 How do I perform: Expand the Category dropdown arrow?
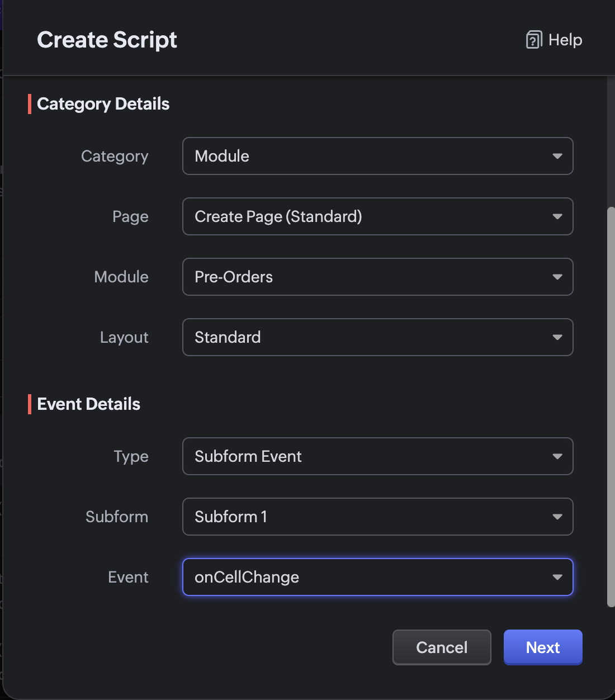(557, 156)
